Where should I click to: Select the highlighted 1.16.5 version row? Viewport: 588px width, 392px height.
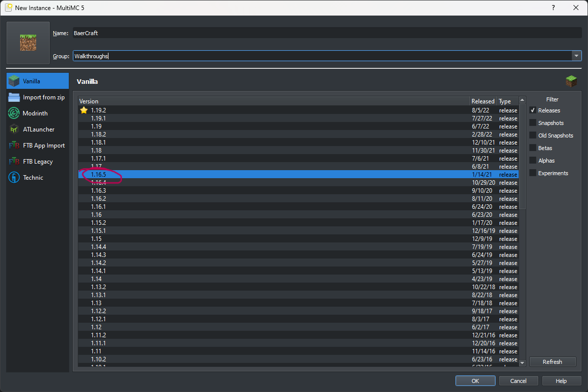click(298, 175)
